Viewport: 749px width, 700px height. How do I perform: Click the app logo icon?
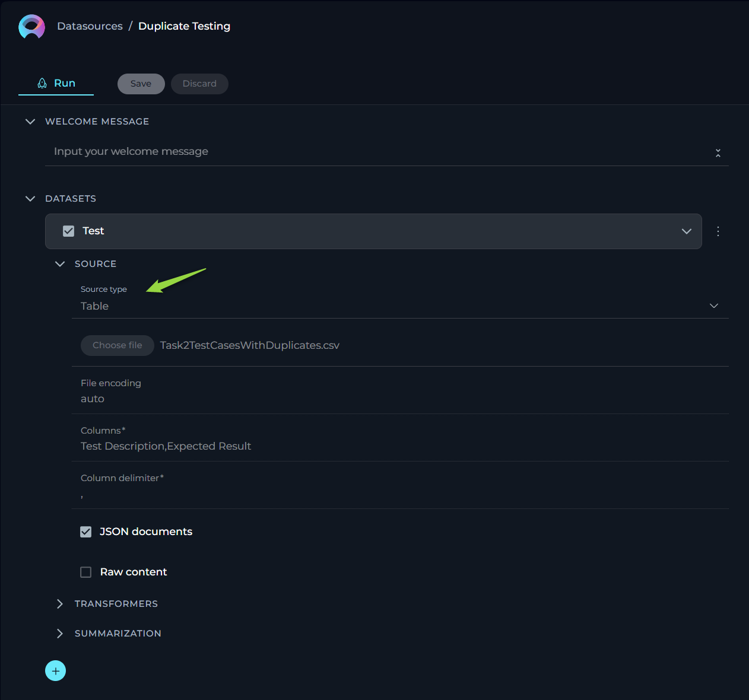point(32,27)
